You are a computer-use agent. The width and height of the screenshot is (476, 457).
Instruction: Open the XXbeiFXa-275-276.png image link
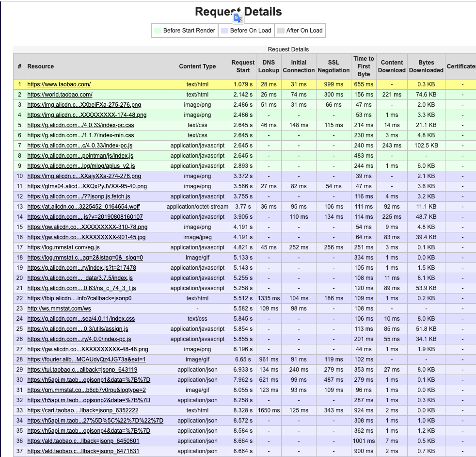point(84,105)
